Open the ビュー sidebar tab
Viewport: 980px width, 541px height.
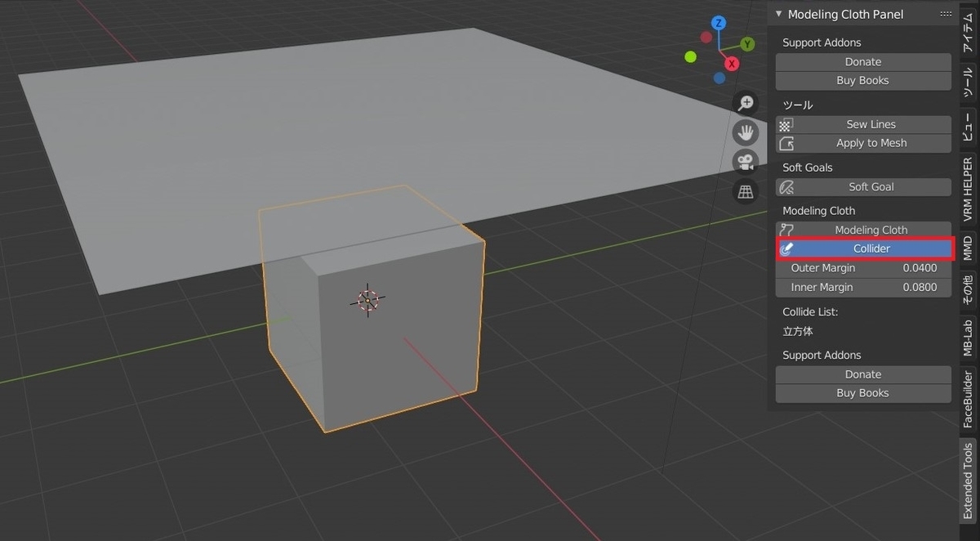(x=968, y=127)
